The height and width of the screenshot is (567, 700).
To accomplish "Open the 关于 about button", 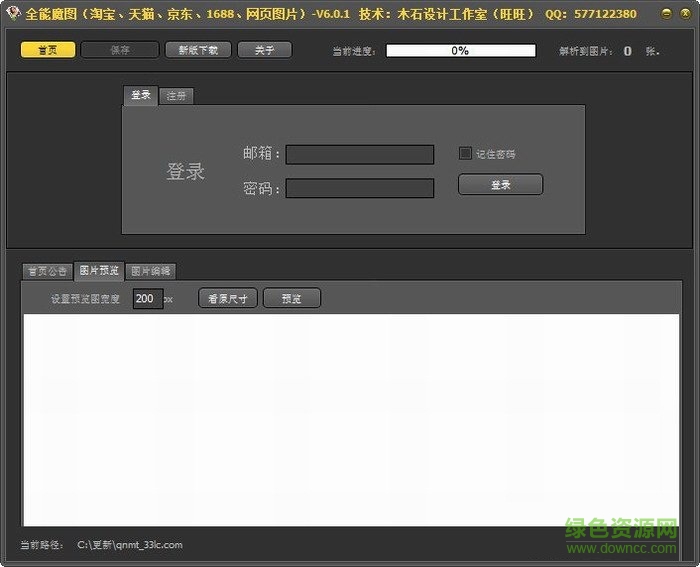I will coord(264,50).
